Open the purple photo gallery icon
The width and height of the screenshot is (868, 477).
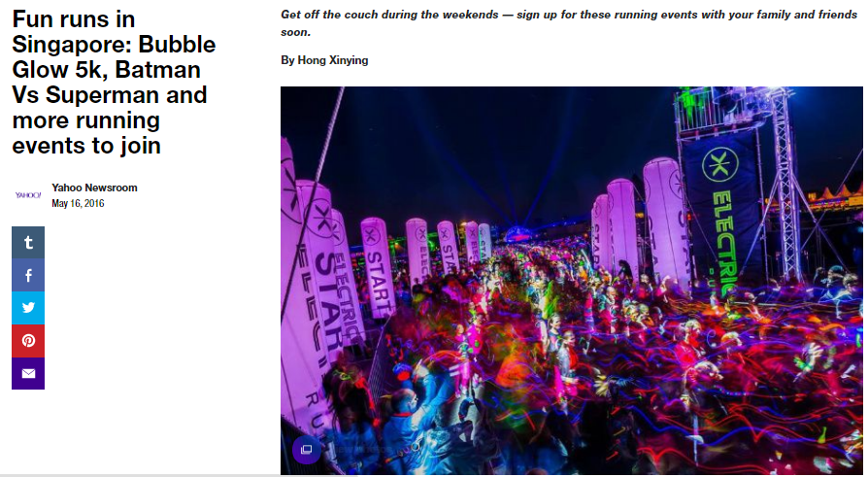tap(306, 449)
